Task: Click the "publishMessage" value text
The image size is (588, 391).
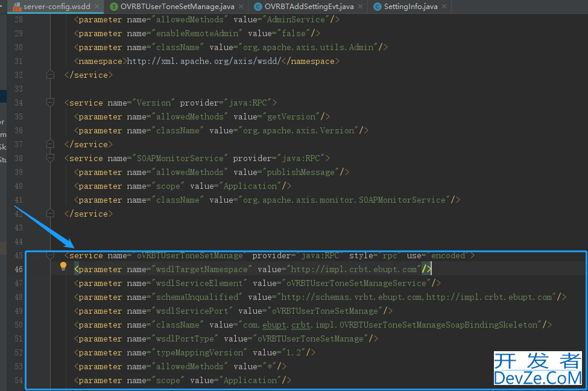Action: [301, 172]
